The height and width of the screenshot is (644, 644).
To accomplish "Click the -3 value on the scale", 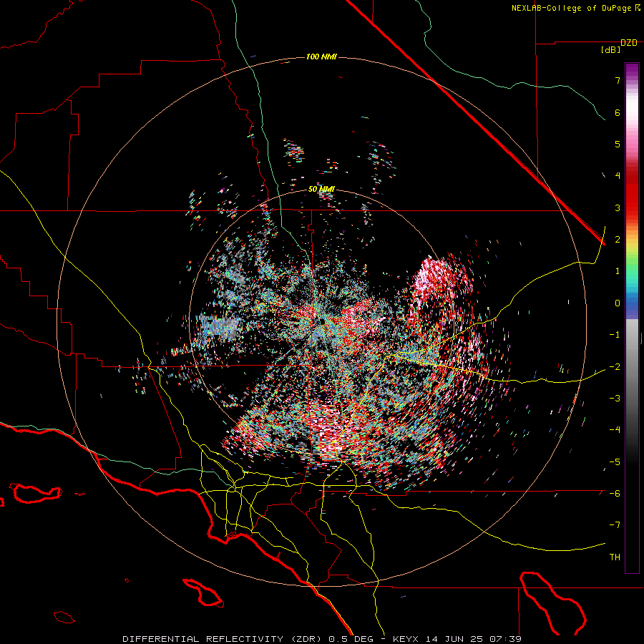I will pos(615,399).
